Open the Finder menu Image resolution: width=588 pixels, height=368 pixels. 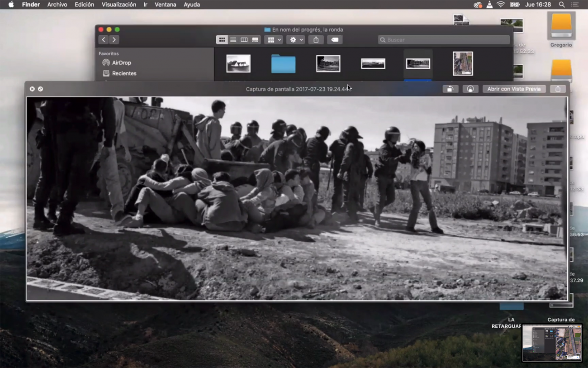(31, 5)
